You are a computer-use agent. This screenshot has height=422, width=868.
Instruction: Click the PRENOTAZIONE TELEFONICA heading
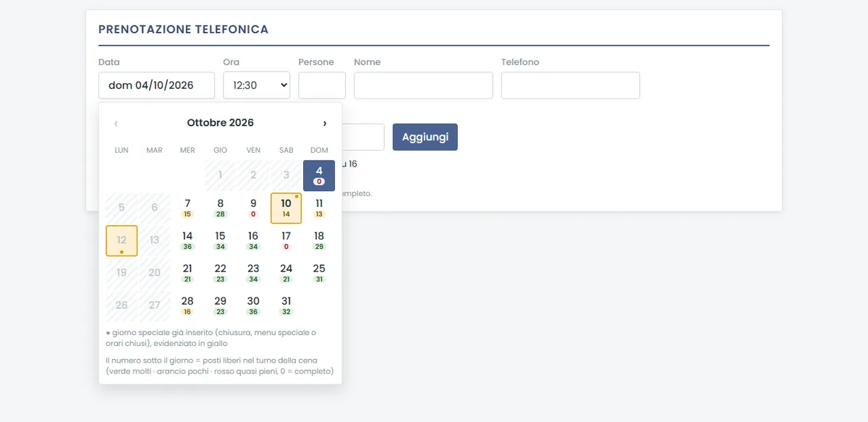coord(184,30)
